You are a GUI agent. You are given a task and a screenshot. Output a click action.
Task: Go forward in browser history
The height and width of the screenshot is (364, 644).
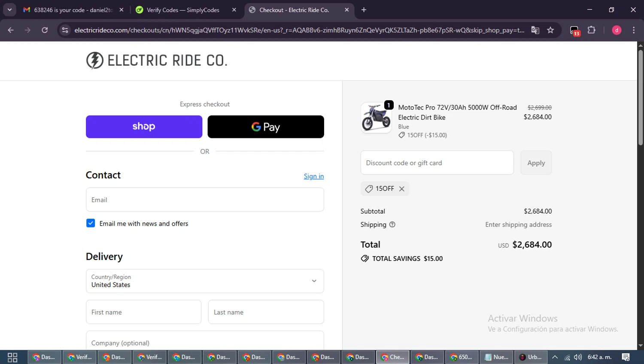pyautogui.click(x=27, y=30)
